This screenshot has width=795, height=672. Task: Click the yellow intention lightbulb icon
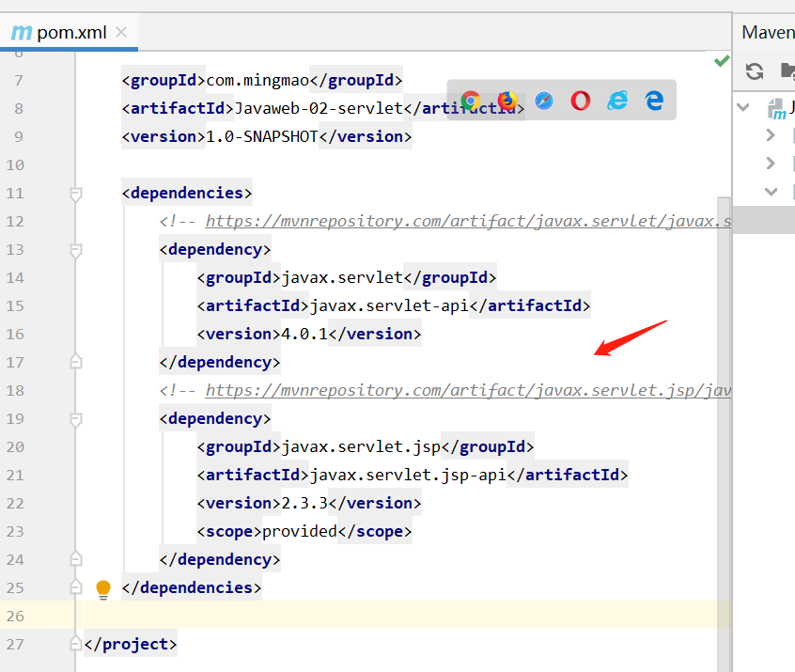click(x=103, y=589)
